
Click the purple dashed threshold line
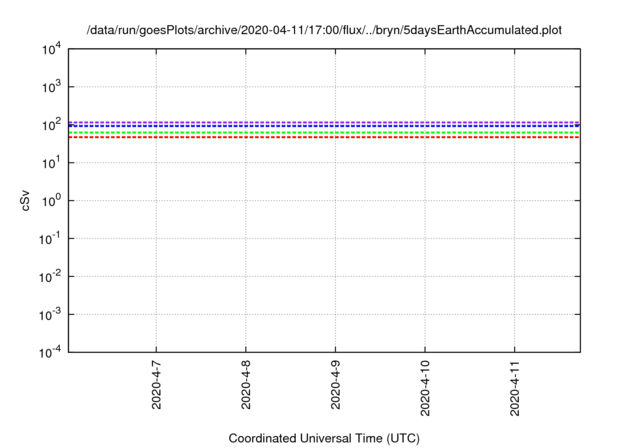click(324, 122)
